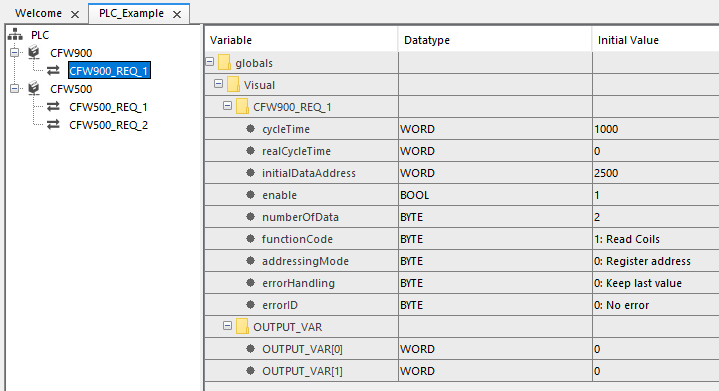Click the arrows icon beside CFW500_REQ_2
Viewport: 719px width, 391px height.
click(53, 124)
